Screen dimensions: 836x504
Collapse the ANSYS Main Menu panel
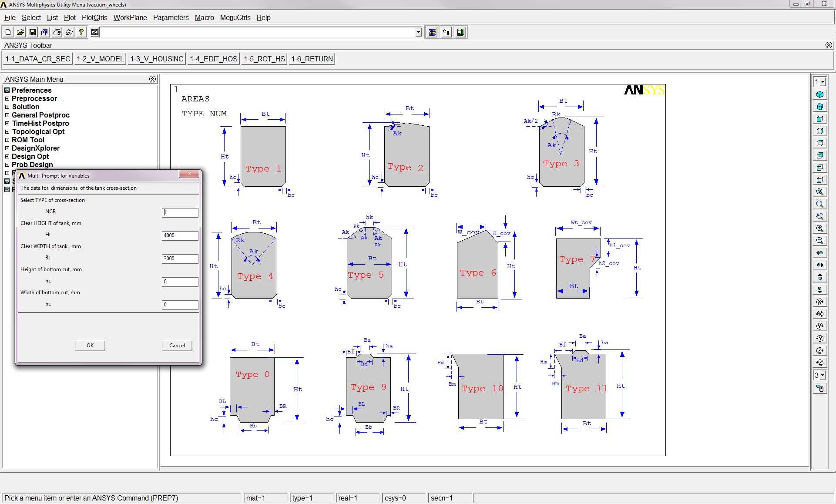pyautogui.click(x=152, y=79)
